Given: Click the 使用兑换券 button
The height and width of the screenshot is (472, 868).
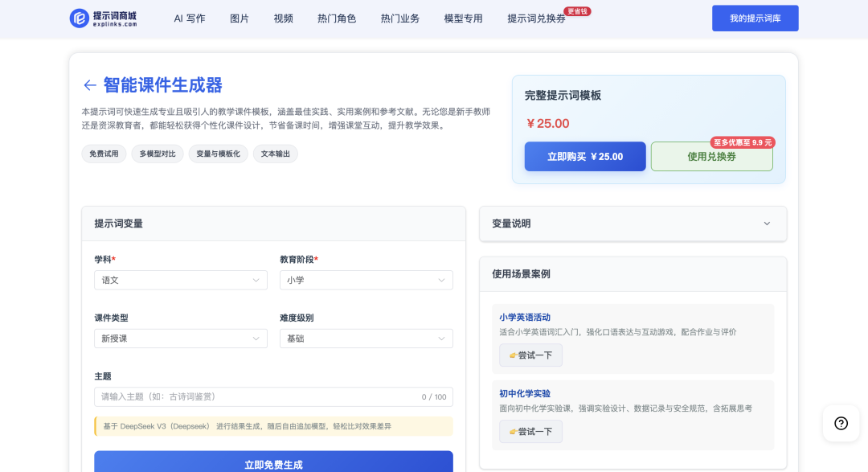Looking at the screenshot, I should 711,157.
